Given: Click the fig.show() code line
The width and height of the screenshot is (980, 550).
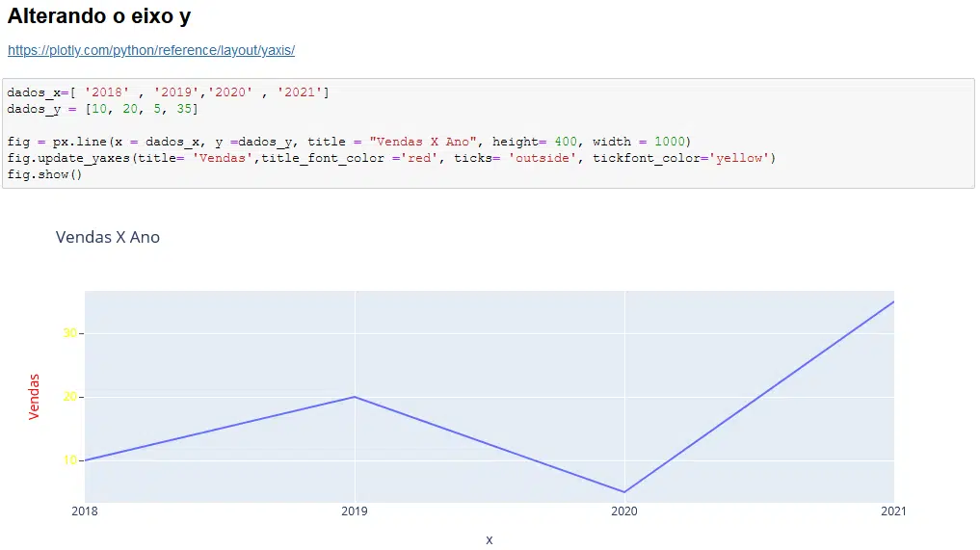Looking at the screenshot, I should click(x=44, y=174).
